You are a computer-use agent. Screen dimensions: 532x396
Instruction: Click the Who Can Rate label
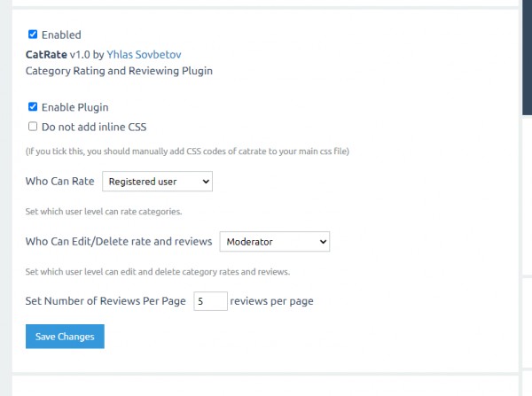(x=59, y=181)
